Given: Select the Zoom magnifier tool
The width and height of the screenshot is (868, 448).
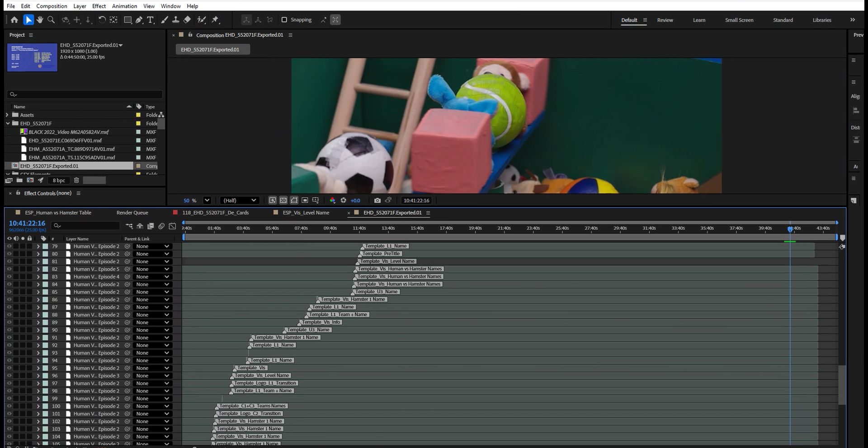Looking at the screenshot, I should coord(51,20).
